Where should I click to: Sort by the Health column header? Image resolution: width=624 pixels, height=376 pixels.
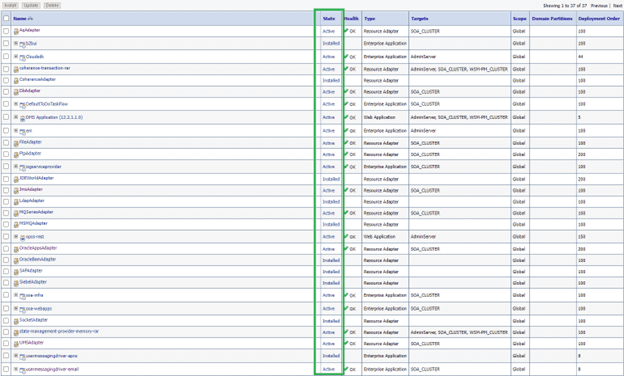point(351,19)
